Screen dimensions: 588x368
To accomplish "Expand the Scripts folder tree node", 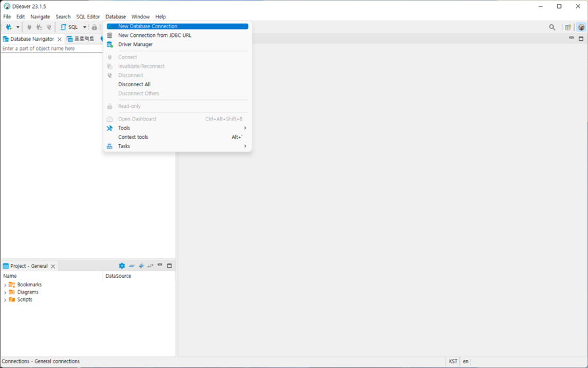I will (x=5, y=300).
